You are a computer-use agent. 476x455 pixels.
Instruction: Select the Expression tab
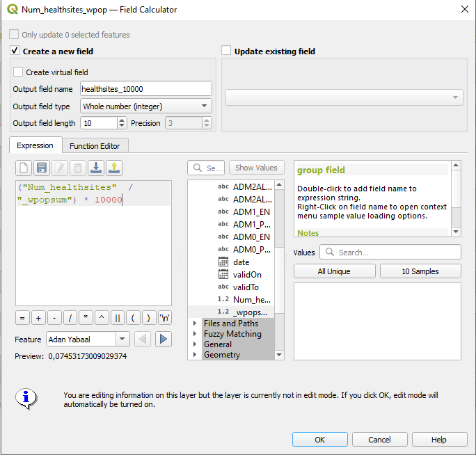point(35,145)
